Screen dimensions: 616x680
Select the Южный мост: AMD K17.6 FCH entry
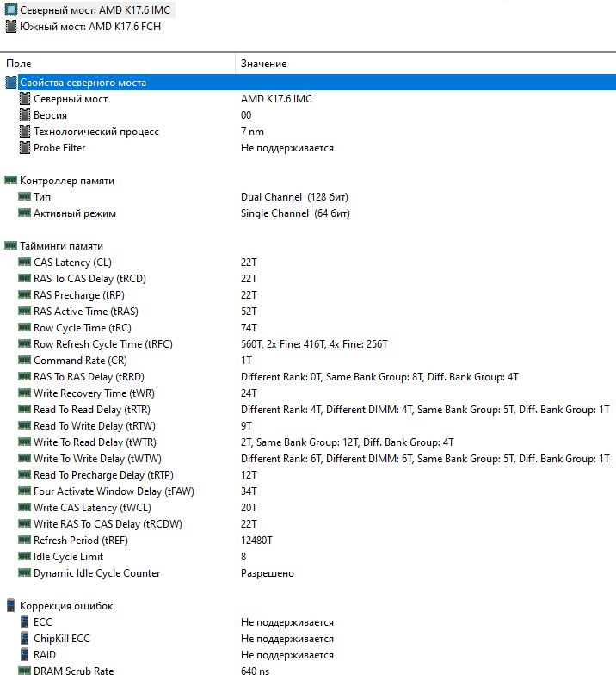(x=90, y=27)
